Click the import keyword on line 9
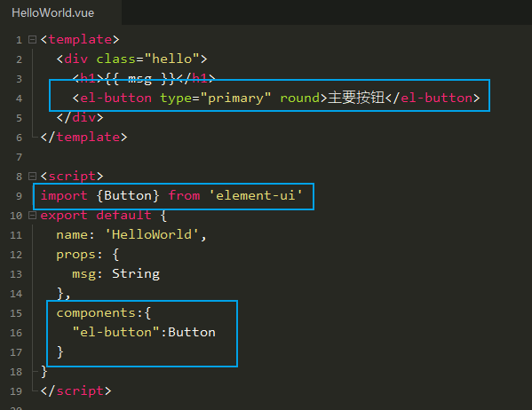The image size is (532, 410). [64, 195]
